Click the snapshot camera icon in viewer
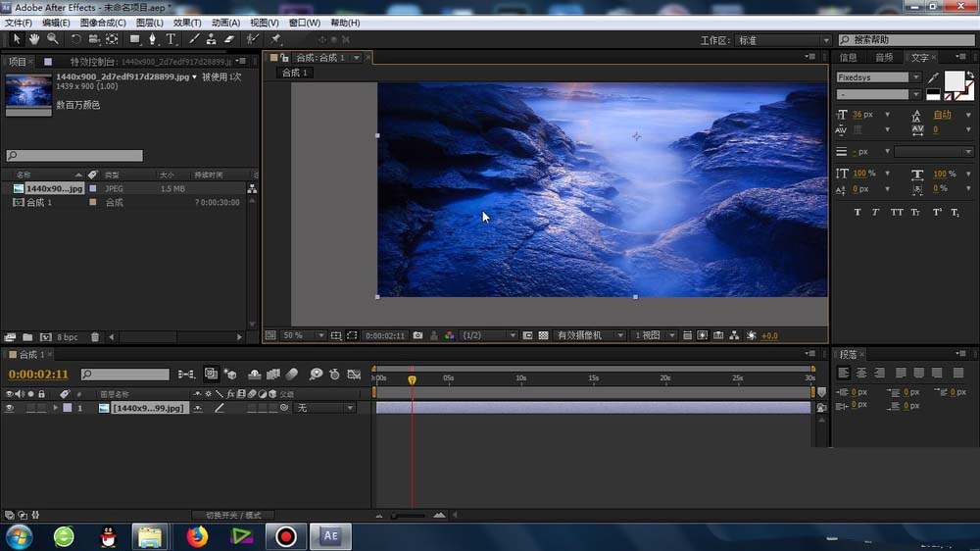Screen dimensions: 980x551 (x=417, y=335)
